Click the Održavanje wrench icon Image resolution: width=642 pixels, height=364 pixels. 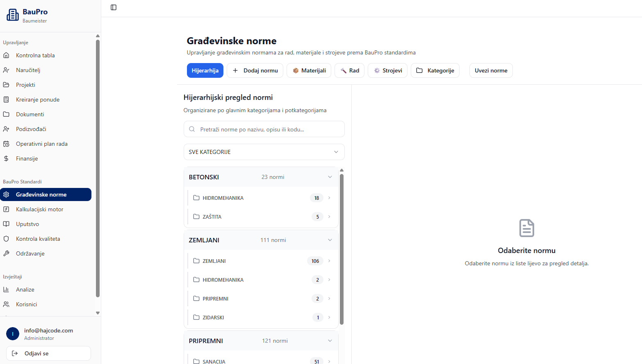coord(6,253)
